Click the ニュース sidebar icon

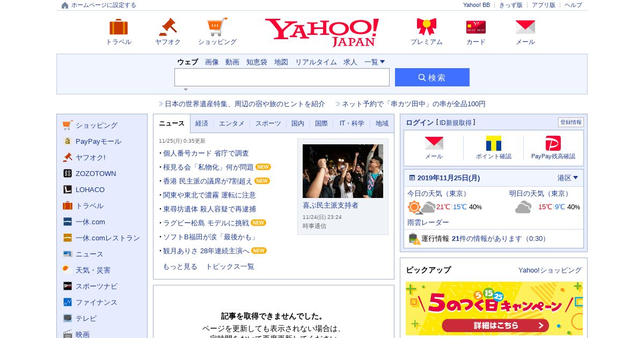[x=67, y=254]
